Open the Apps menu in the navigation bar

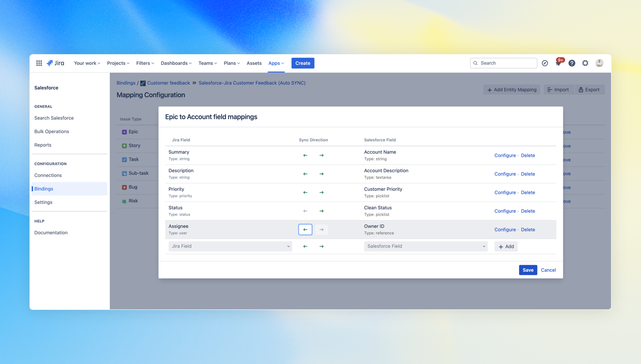tap(276, 63)
